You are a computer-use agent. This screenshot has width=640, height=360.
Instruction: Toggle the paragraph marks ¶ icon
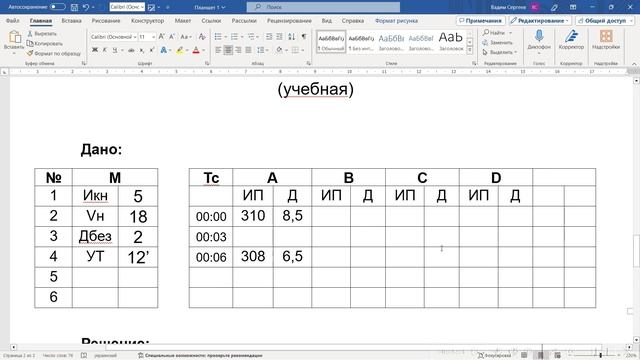(304, 37)
